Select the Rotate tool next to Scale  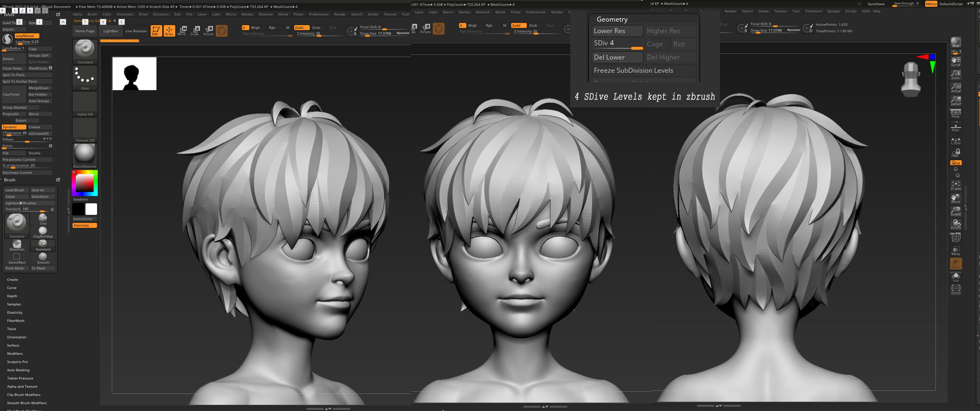tap(208, 31)
